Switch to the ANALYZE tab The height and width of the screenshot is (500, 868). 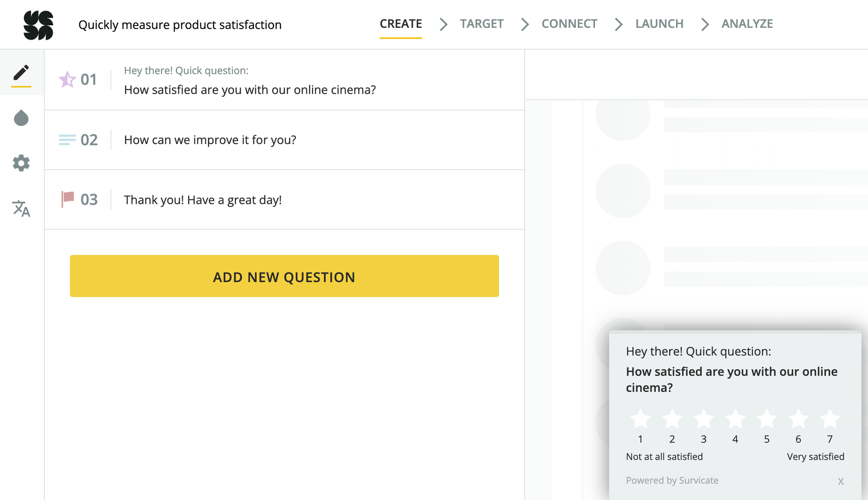[748, 23]
